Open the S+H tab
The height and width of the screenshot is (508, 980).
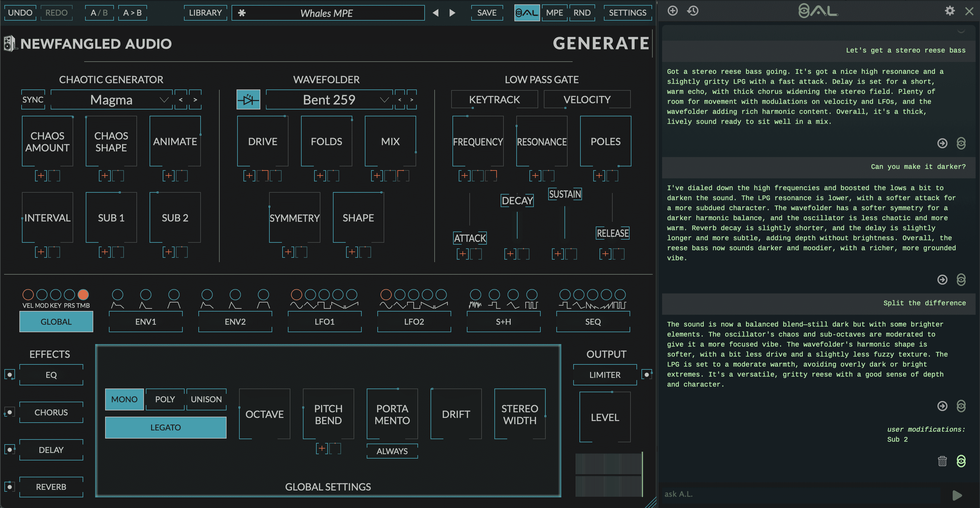503,322
